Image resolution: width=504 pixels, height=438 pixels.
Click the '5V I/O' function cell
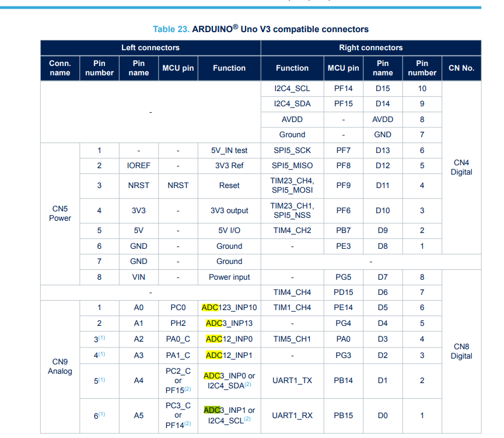229,231
